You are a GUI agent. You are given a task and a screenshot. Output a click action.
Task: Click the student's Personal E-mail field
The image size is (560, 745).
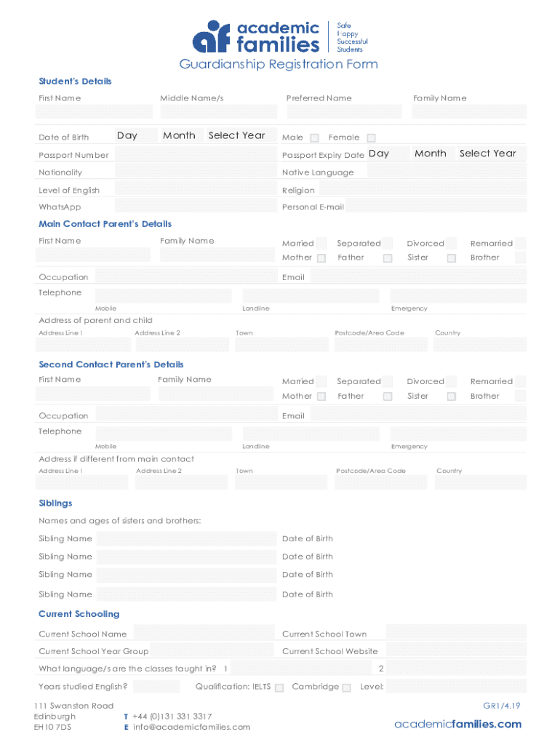click(436, 207)
